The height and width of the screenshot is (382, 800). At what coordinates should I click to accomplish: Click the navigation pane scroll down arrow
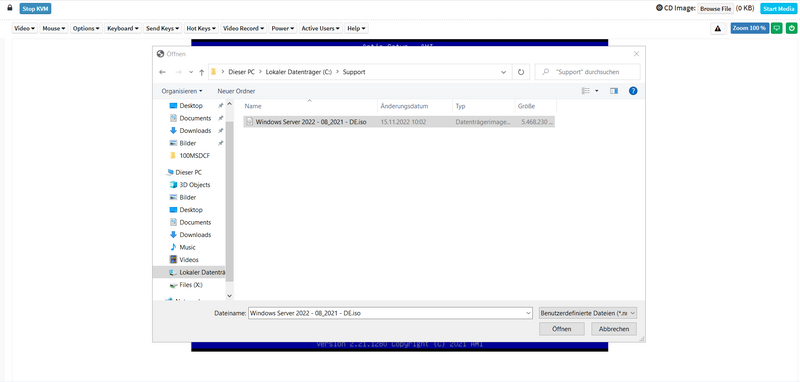point(229,295)
